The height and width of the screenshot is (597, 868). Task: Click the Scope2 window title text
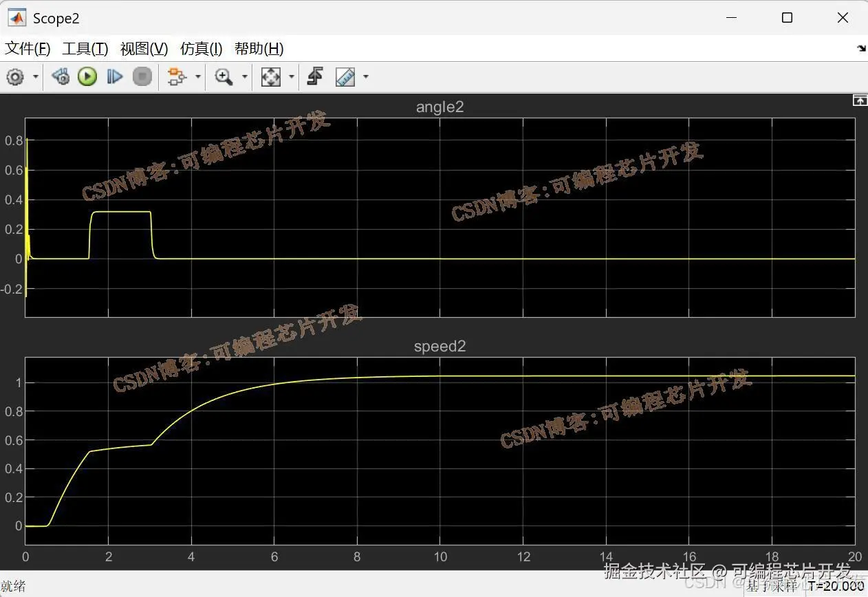click(56, 19)
